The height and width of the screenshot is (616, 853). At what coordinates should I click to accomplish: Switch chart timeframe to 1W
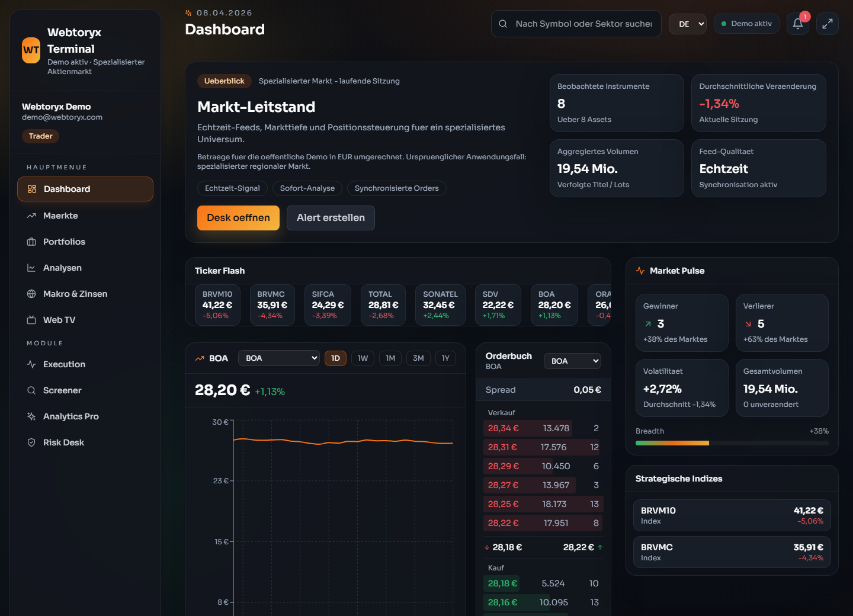[x=363, y=358]
